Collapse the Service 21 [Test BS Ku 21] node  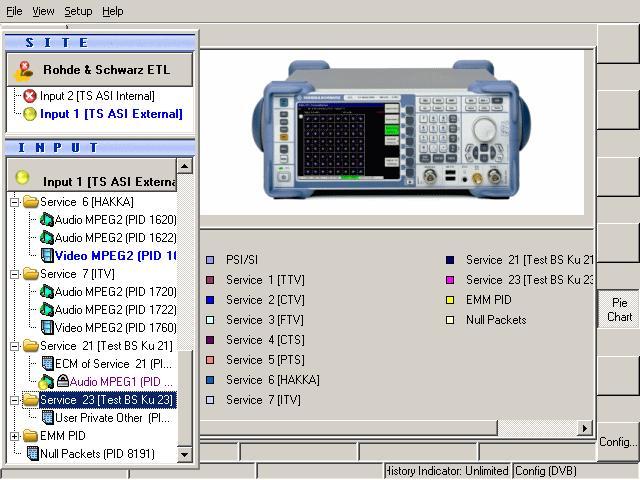(14, 346)
